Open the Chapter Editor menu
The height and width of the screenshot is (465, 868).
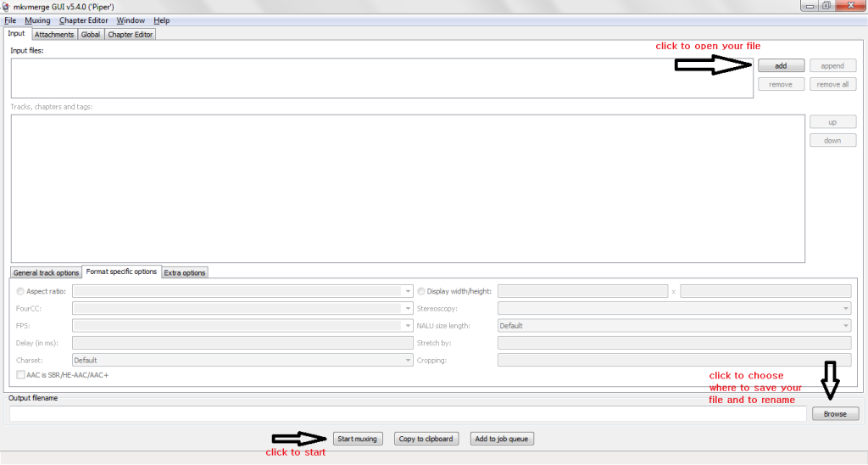(83, 20)
